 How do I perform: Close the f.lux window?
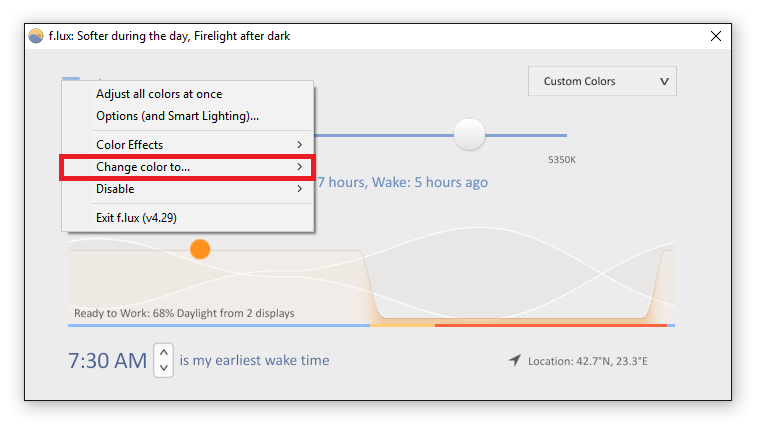point(715,36)
